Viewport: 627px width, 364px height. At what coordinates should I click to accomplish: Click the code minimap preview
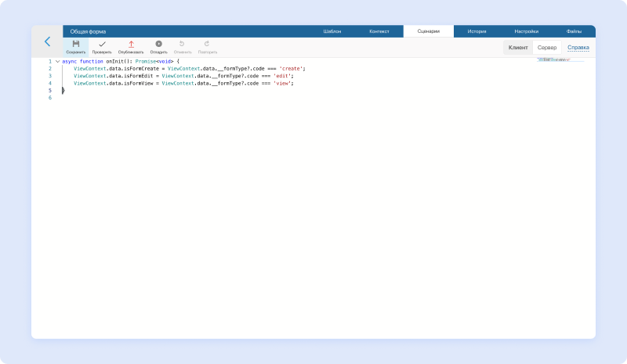(x=560, y=60)
